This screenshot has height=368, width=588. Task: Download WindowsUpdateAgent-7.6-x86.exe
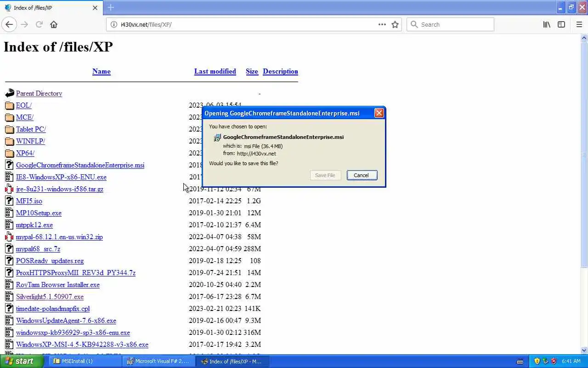66,321
